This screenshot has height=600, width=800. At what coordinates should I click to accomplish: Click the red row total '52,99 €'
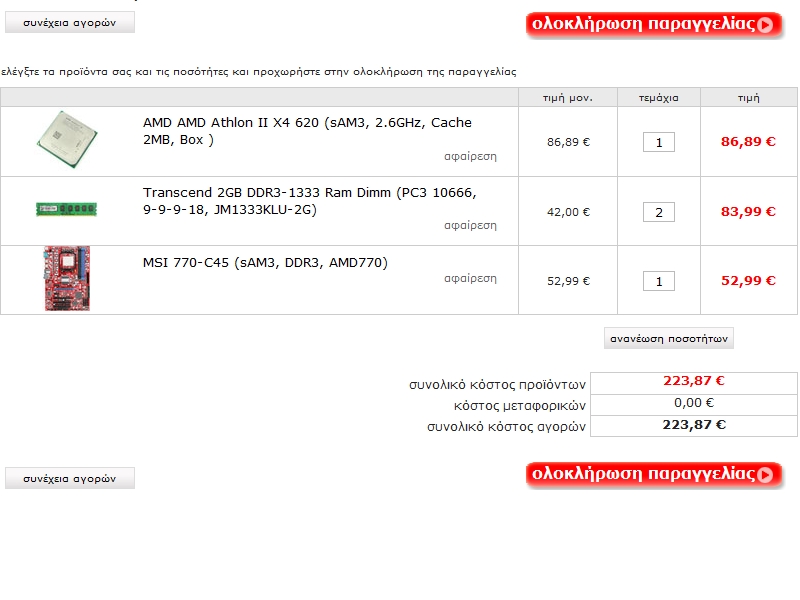coord(748,281)
